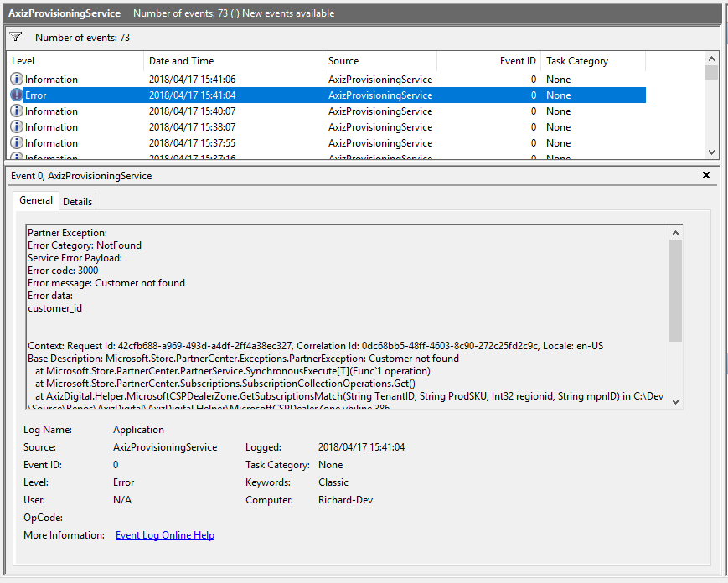
Task: Click the Source cell of the 15:40:07 event
Action: [x=379, y=111]
